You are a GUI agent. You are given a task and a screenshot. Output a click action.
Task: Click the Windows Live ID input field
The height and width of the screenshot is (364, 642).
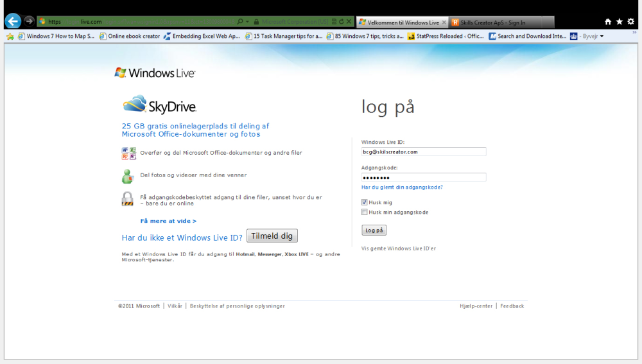point(424,152)
